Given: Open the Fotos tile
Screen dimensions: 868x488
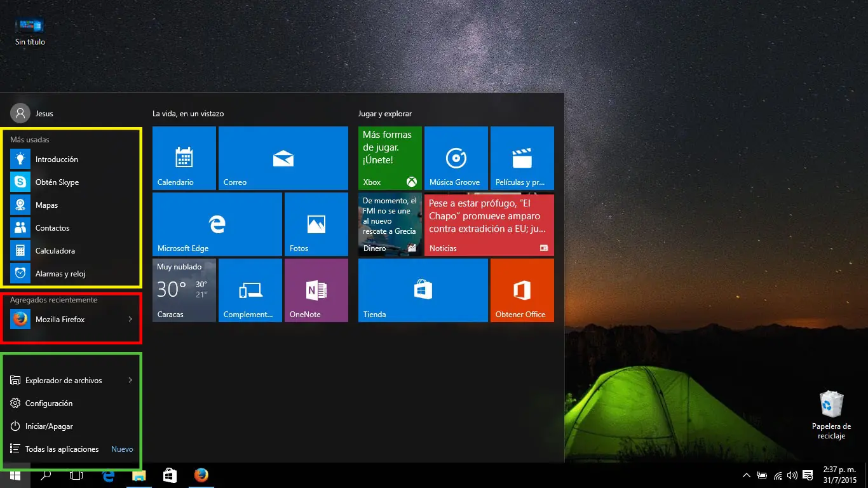Looking at the screenshot, I should [316, 224].
